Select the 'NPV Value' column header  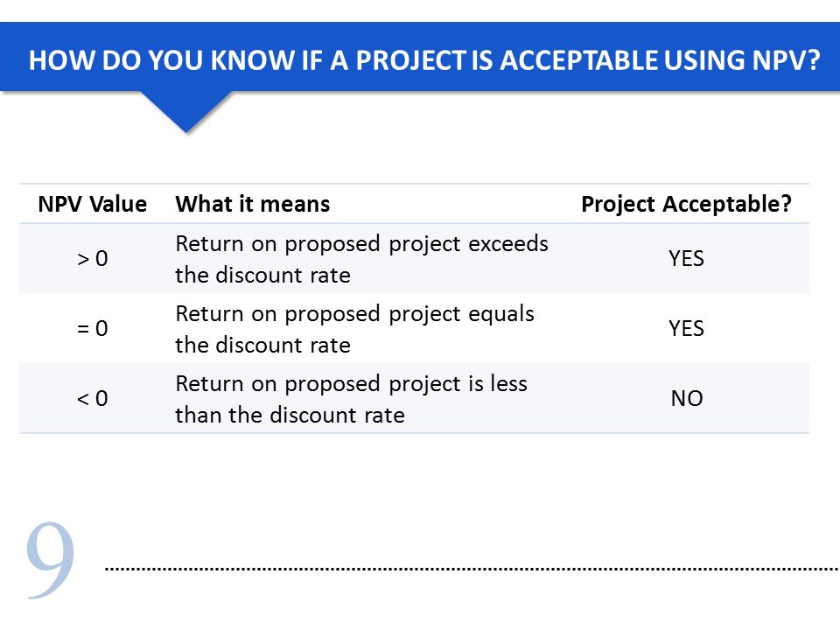point(92,204)
